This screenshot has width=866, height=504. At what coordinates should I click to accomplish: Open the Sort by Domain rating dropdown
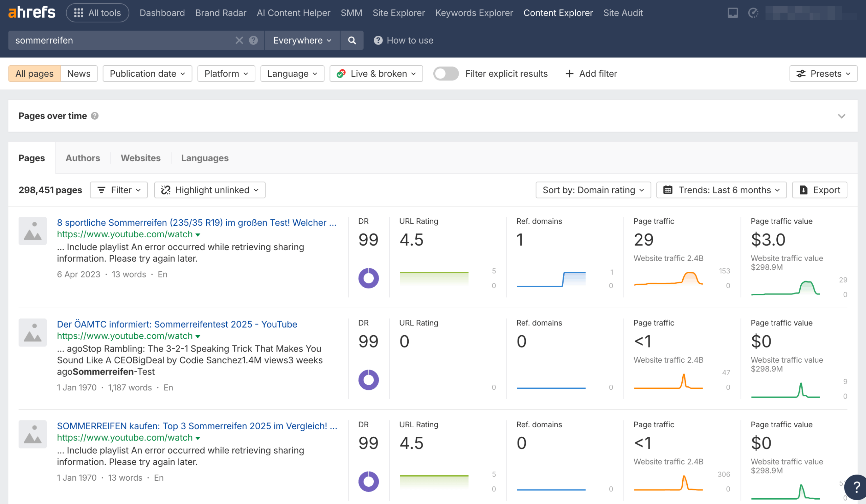coord(593,190)
